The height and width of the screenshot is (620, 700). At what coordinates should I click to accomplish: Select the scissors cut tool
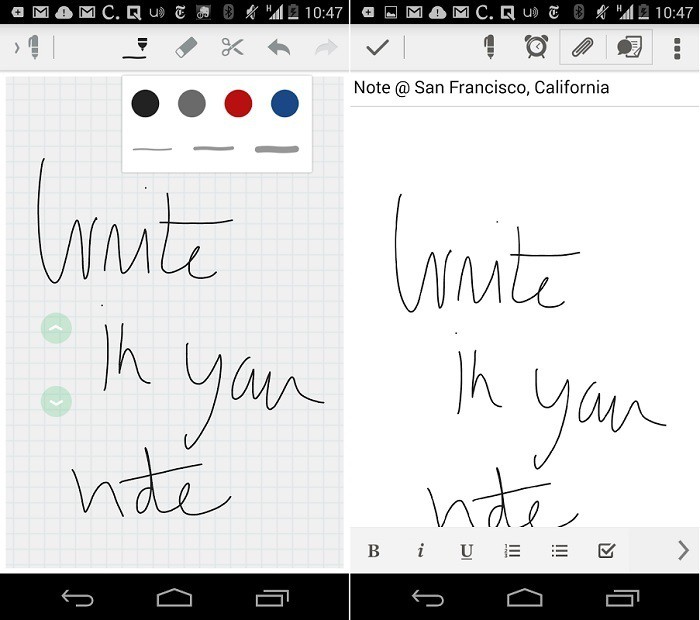(x=233, y=47)
